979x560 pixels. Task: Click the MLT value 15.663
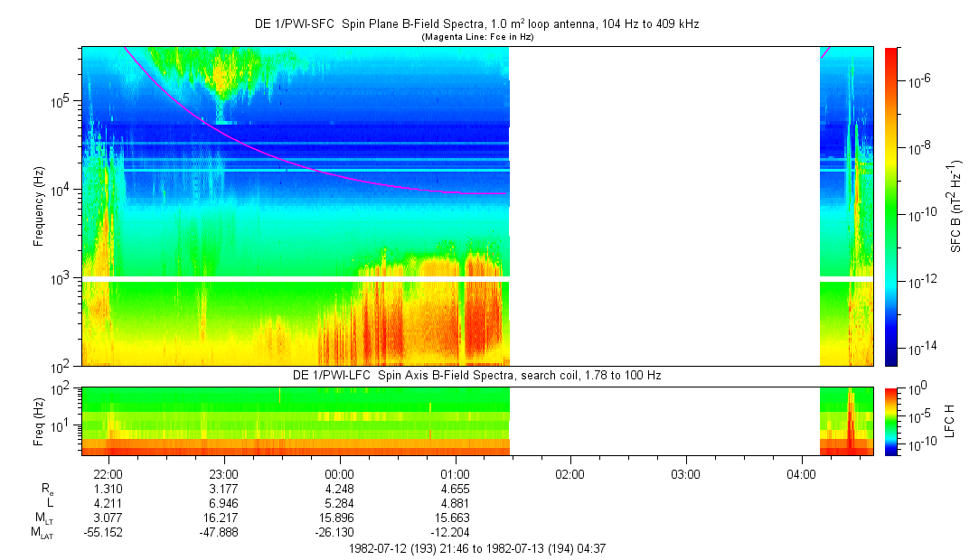pyautogui.click(x=455, y=518)
